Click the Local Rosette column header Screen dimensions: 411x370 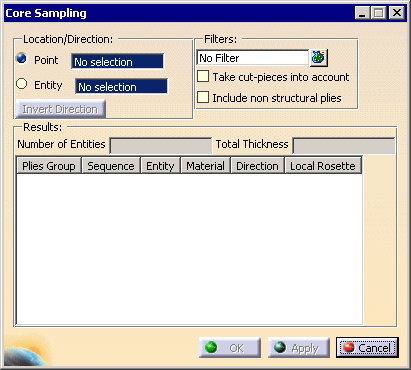click(323, 166)
